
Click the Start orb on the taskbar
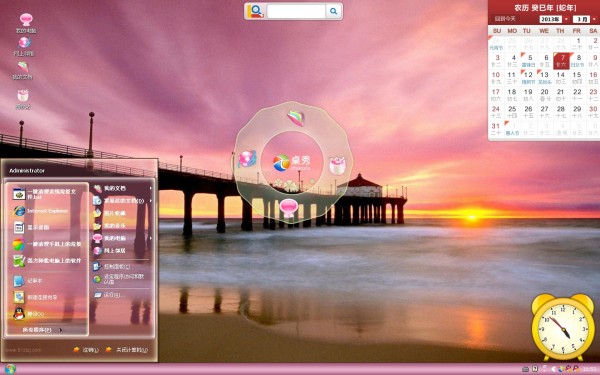10,369
